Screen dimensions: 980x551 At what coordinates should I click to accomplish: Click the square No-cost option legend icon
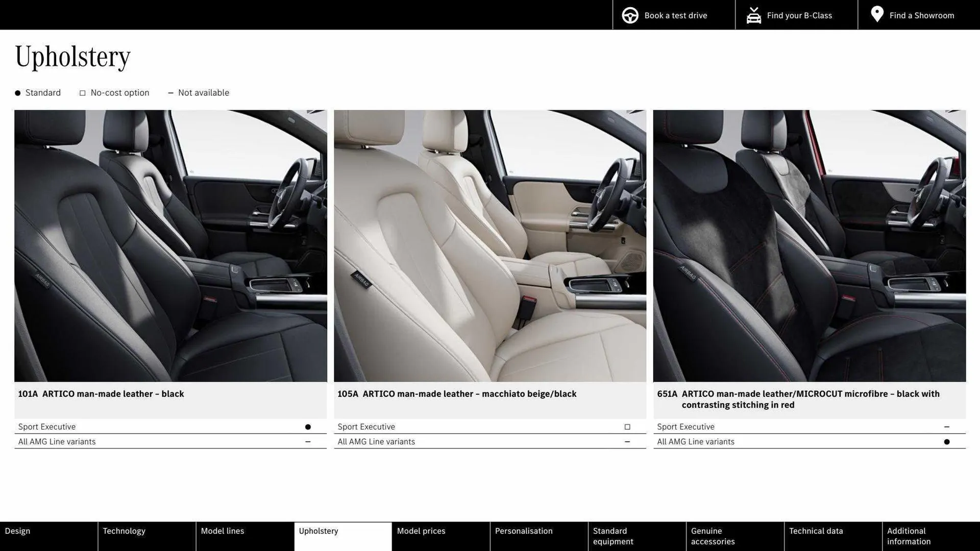tap(82, 92)
